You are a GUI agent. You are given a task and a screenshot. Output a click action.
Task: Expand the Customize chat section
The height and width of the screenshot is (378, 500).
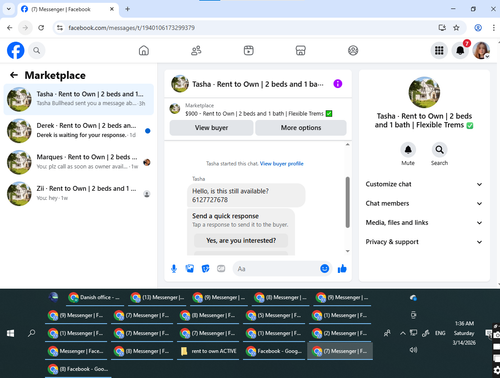424,184
